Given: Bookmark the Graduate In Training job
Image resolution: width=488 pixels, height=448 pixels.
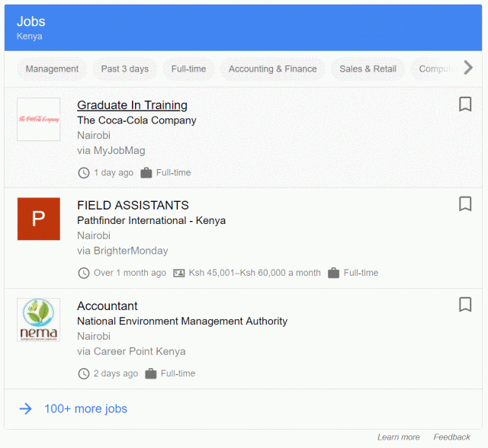Looking at the screenshot, I should point(465,104).
